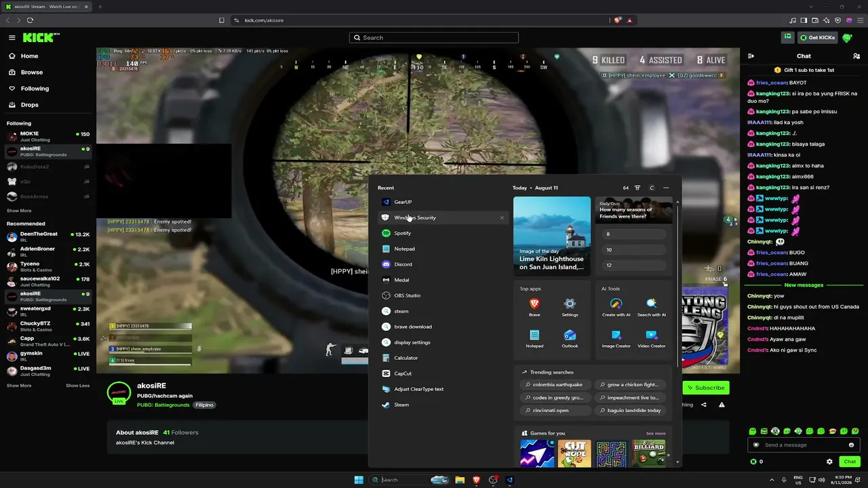
Task: Open the emoji picker in chat input
Action: click(851, 445)
